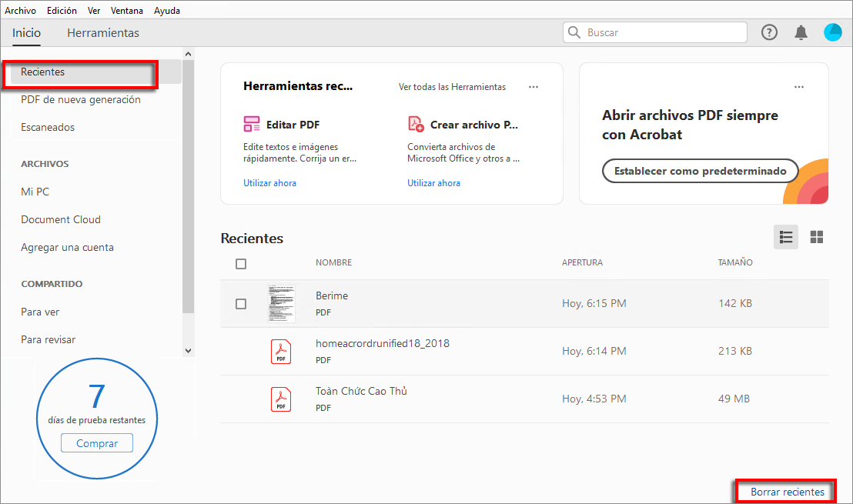This screenshot has height=504, width=853.
Task: Open the Crear archivo PDF tool icon
Action: [x=416, y=123]
